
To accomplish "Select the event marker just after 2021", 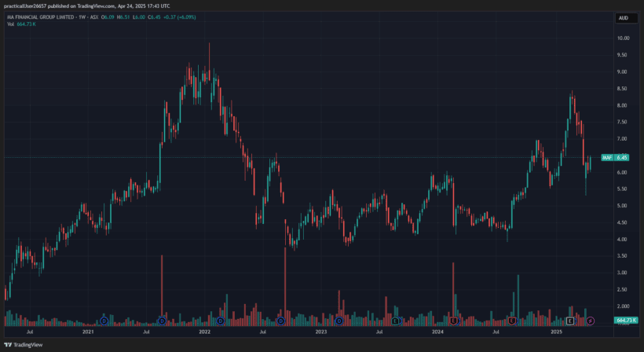I will 104,321.
